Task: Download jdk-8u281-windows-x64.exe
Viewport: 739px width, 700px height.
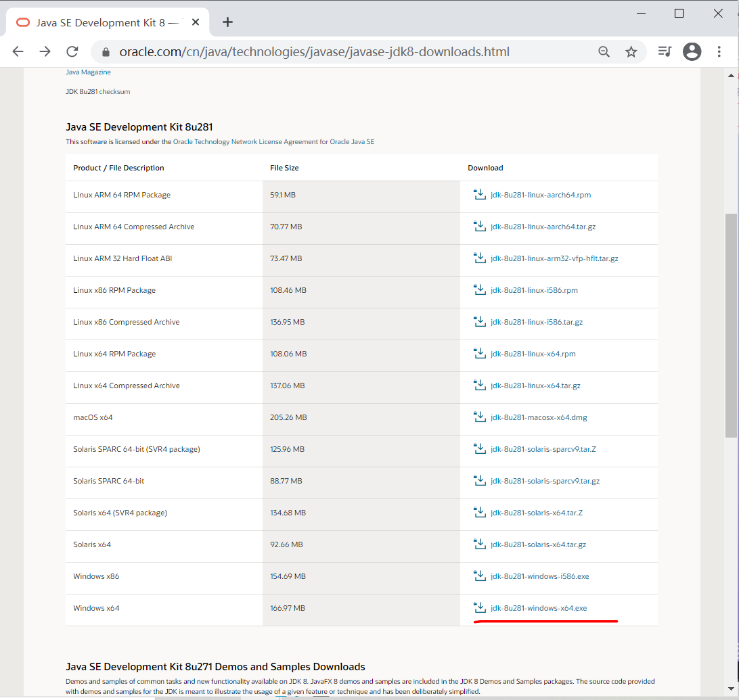Action: [539, 608]
